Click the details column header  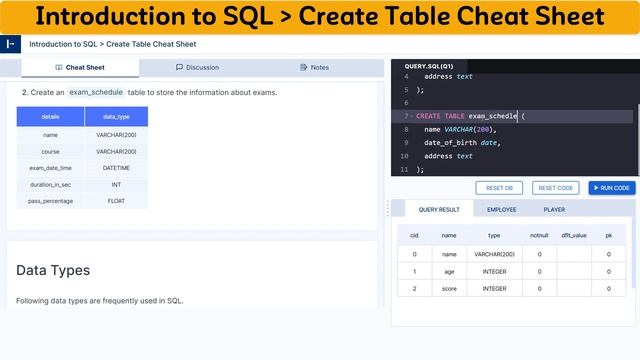click(x=50, y=117)
